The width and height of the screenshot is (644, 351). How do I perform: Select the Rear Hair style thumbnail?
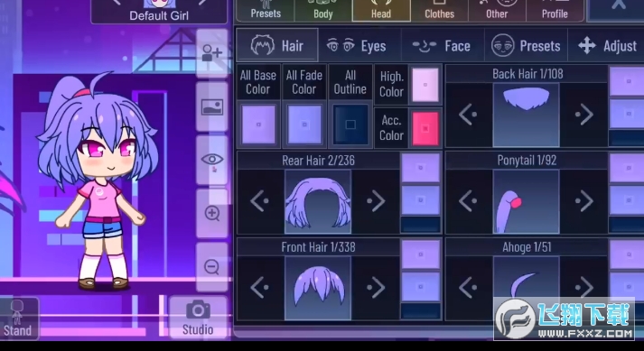[318, 202]
